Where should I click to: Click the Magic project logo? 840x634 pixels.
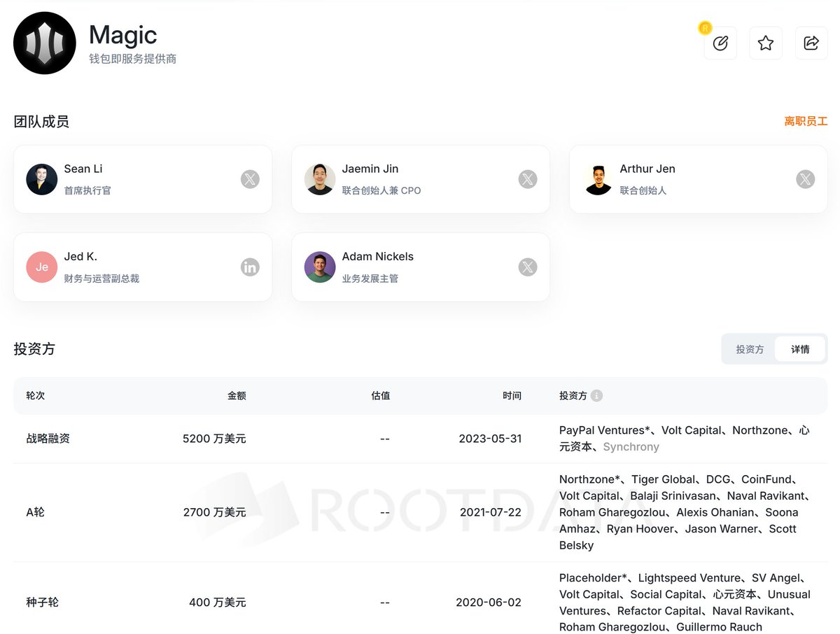coord(45,43)
